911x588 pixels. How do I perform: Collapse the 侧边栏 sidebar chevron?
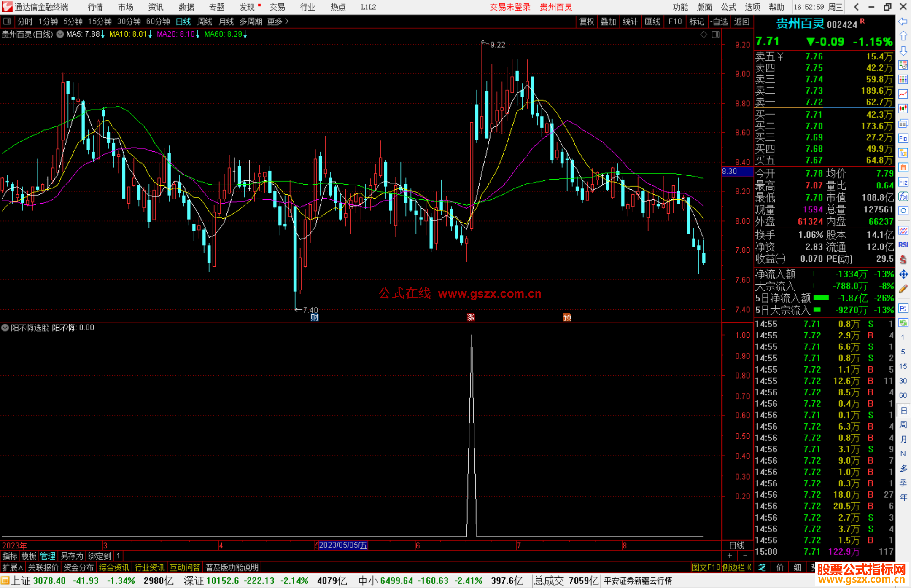tap(749, 567)
